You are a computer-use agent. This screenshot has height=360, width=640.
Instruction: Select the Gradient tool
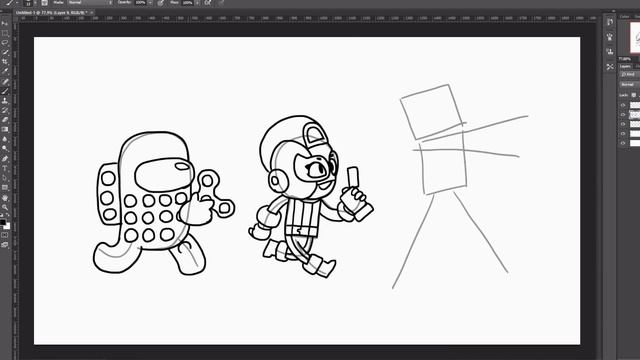pos(5,129)
